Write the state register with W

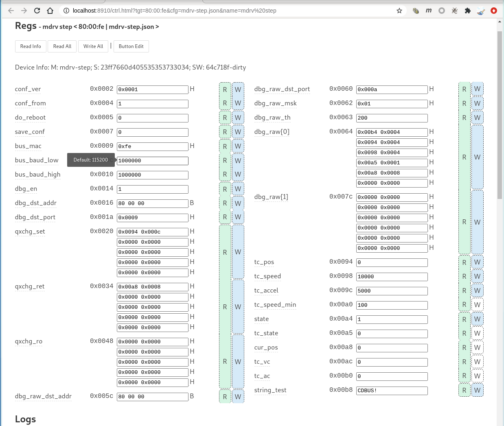478,319
